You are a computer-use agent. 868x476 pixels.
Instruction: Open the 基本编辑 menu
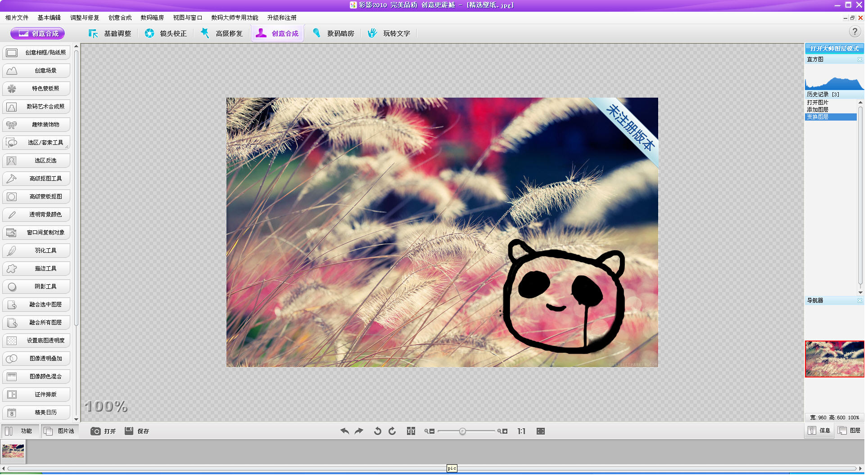(x=49, y=18)
